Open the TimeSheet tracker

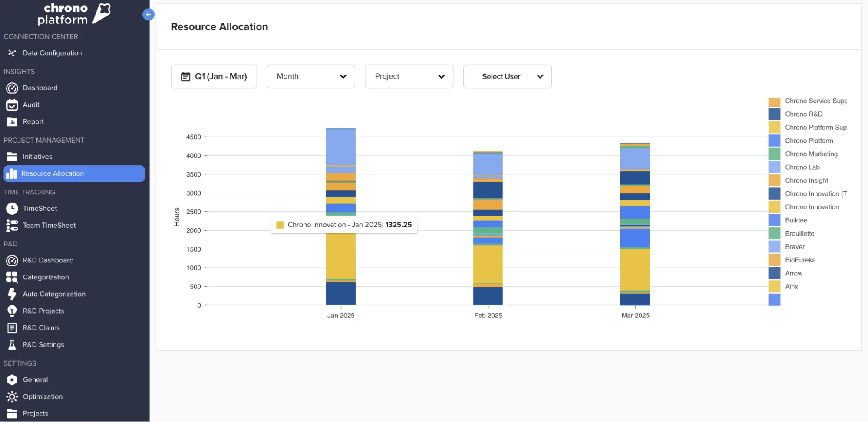[40, 208]
